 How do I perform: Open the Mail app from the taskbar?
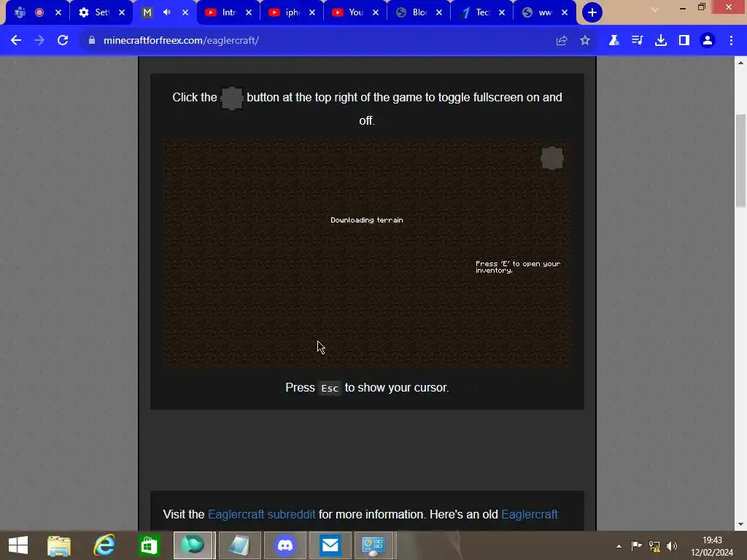[330, 545]
